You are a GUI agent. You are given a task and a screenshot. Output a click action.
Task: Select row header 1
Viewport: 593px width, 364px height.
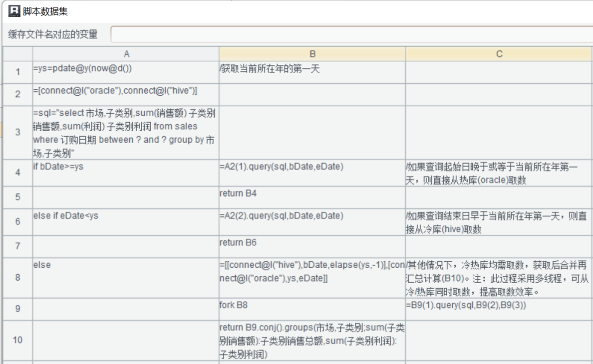(x=18, y=72)
